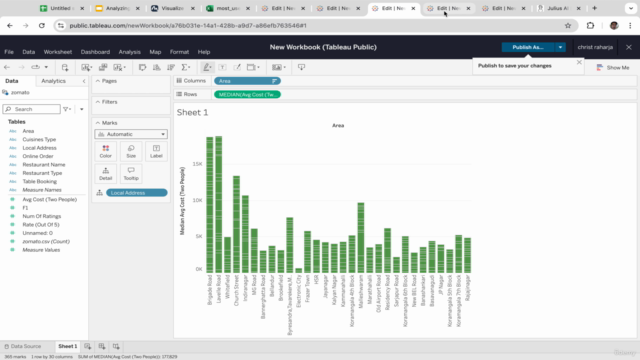Switch to the Data Source tab
The image size is (640, 360).
click(x=23, y=347)
